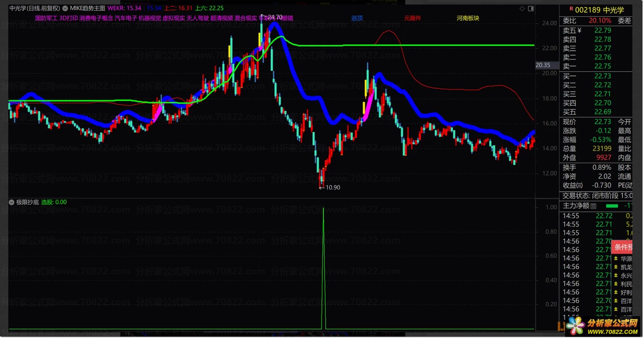Click the 买四 price 22.70
The height and width of the screenshot is (338, 644).
tap(603, 103)
